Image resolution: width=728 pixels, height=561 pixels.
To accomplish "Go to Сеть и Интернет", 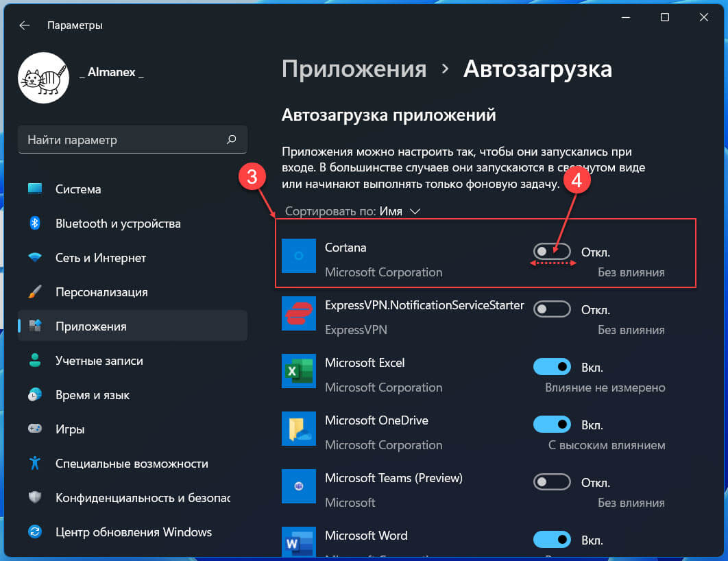I will pyautogui.click(x=132, y=258).
